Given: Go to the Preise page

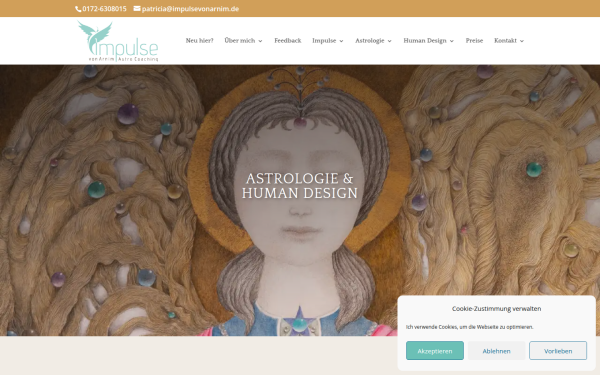Looking at the screenshot, I should 474,41.
